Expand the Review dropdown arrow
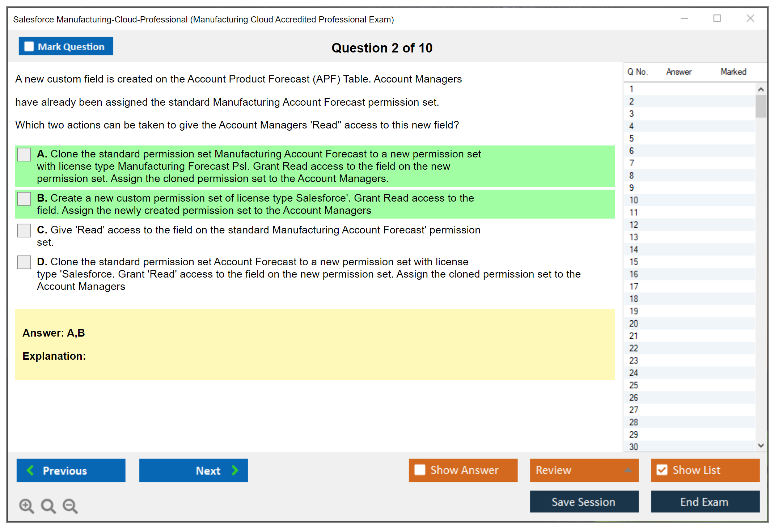 pyautogui.click(x=628, y=470)
